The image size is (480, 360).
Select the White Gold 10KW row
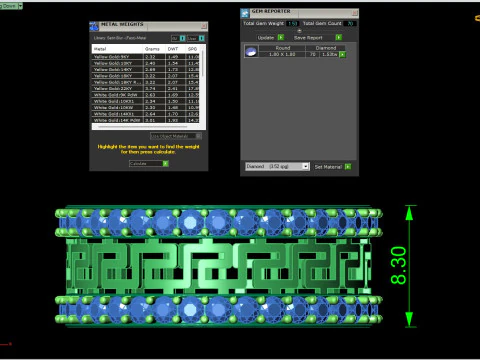tap(145, 107)
